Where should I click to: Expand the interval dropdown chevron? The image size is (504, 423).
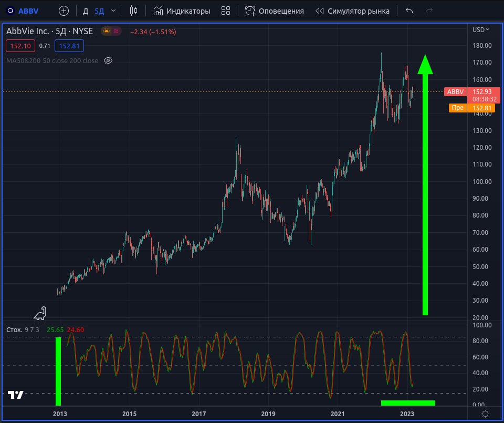coord(113,11)
